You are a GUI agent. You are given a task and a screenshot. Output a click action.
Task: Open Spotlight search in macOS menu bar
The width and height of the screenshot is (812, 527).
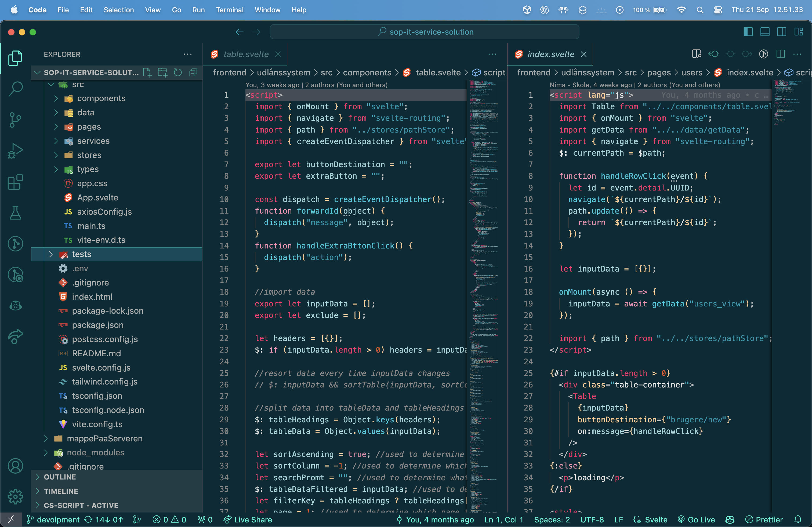tap(700, 10)
